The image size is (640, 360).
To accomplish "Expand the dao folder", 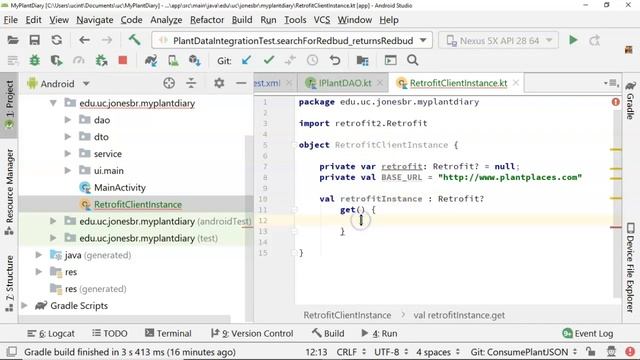I will [68, 120].
